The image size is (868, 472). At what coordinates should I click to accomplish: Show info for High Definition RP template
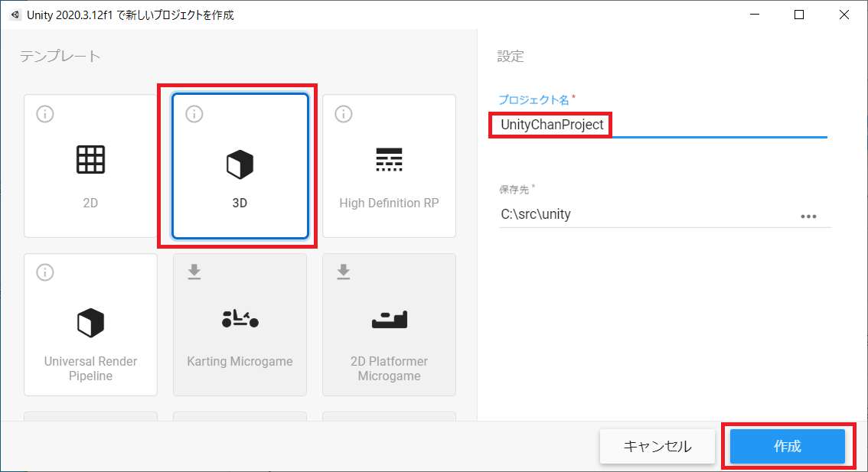tap(344, 114)
